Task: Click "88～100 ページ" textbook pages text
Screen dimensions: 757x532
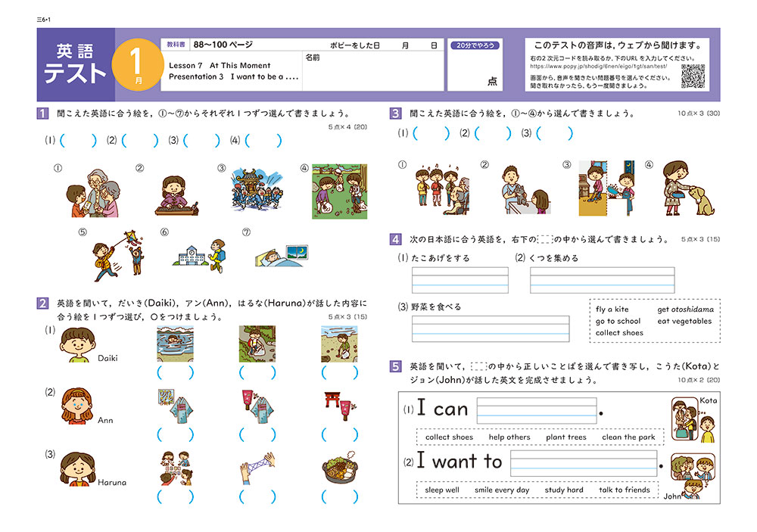Action: click(223, 45)
